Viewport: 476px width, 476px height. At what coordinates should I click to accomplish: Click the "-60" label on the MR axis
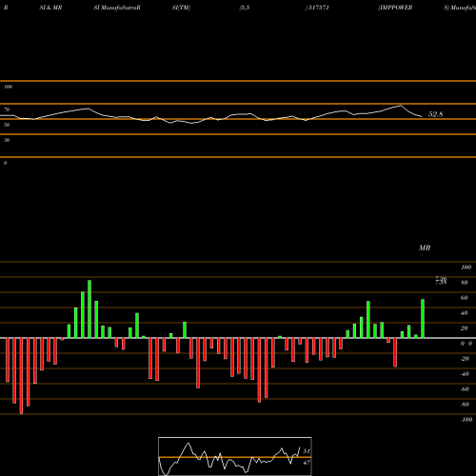[465, 389]
